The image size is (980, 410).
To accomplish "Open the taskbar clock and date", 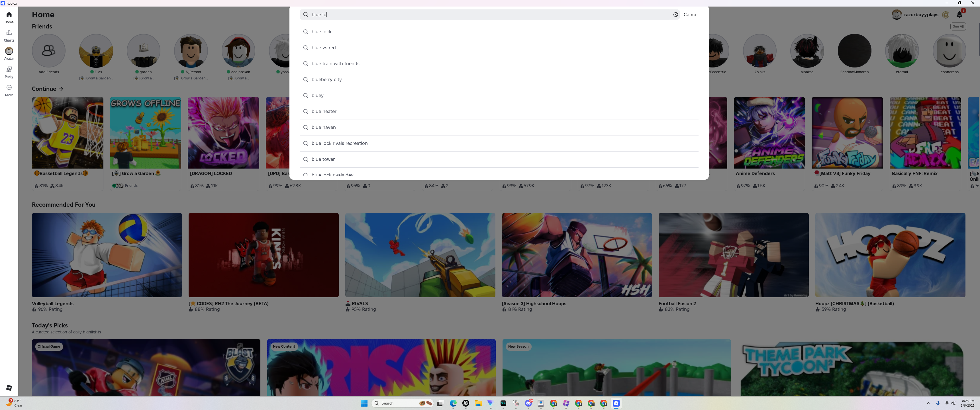I will point(967,403).
